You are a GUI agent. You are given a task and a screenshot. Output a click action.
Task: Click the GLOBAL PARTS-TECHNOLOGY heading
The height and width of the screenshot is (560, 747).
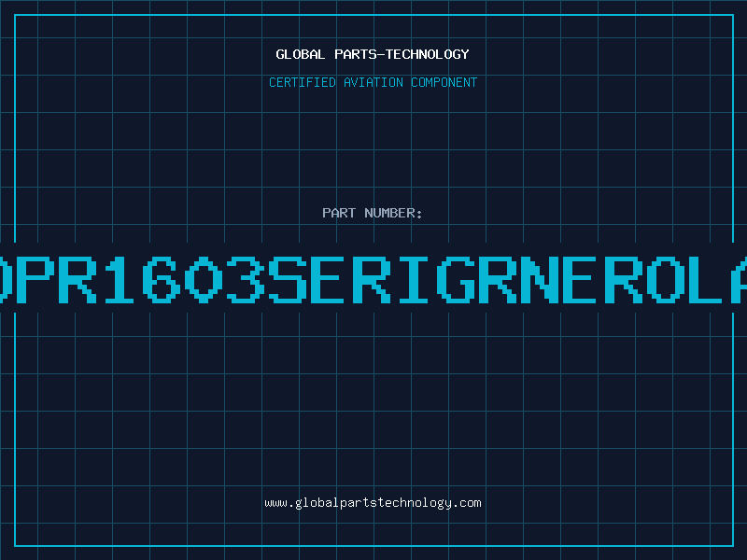pos(373,54)
